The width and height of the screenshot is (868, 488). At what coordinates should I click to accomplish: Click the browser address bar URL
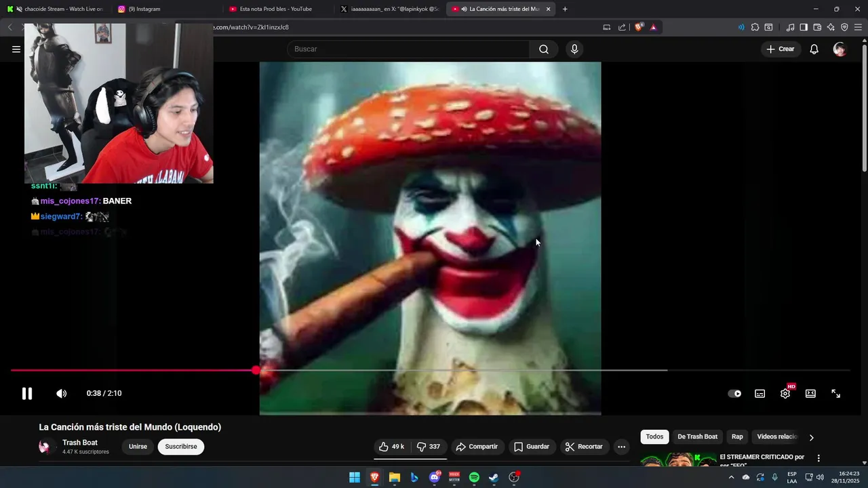click(x=251, y=27)
